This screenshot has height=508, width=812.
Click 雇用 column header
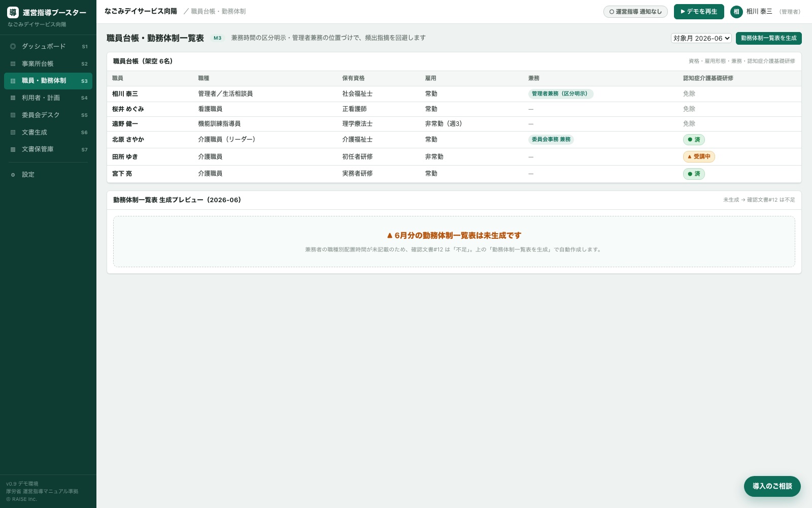tap(431, 78)
